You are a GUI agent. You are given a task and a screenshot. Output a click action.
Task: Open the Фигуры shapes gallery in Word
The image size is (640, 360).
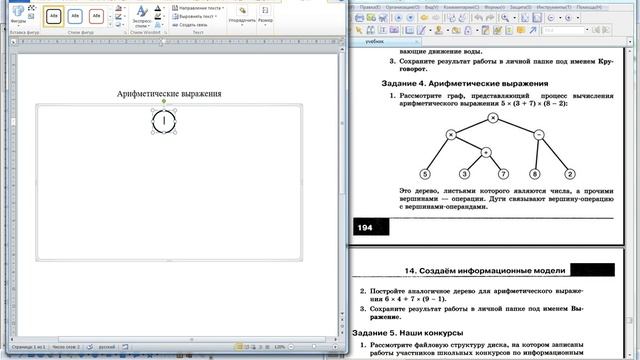[x=18, y=15]
